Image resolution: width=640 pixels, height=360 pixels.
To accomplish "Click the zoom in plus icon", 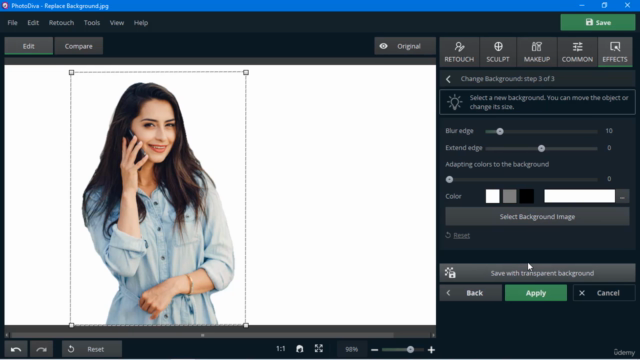I will coord(431,350).
